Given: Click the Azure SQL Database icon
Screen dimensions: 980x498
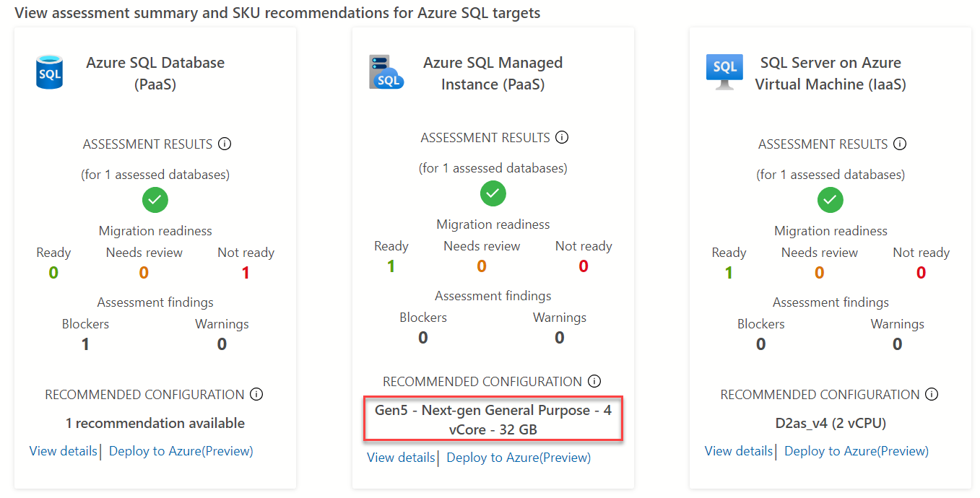Looking at the screenshot, I should pos(50,74).
